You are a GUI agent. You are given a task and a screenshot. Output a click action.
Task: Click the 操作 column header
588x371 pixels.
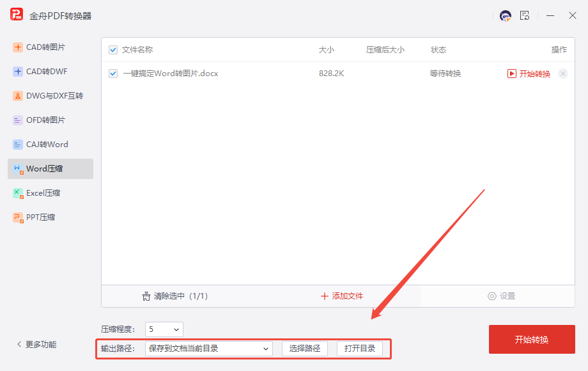tap(559, 50)
